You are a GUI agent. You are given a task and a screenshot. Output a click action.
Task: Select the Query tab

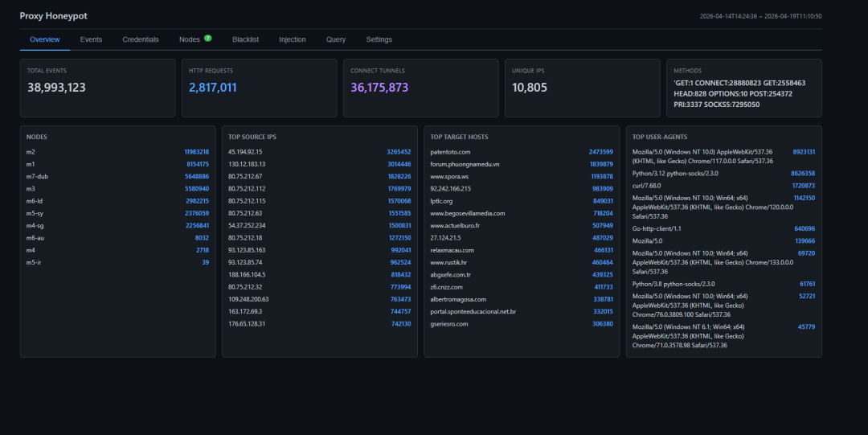(x=335, y=39)
